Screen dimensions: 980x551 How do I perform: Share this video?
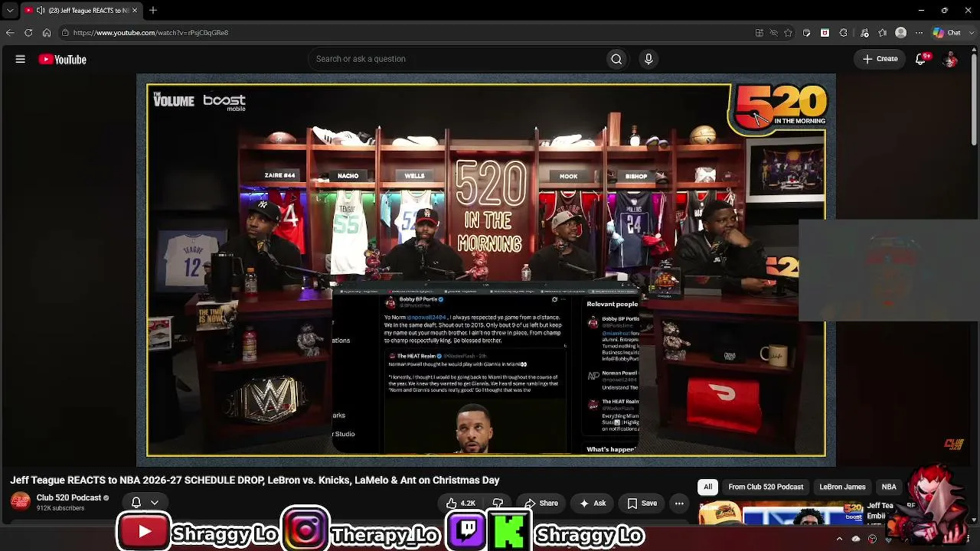[x=541, y=503]
